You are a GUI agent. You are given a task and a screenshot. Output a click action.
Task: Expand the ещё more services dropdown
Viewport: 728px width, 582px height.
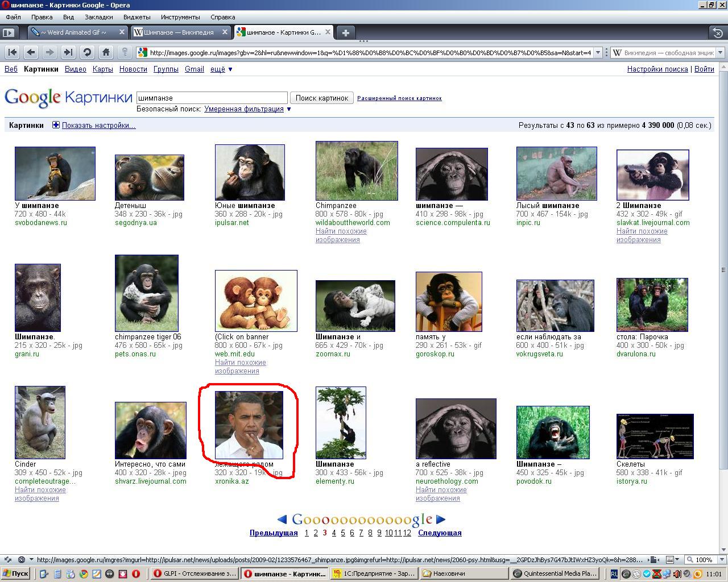[222, 69]
